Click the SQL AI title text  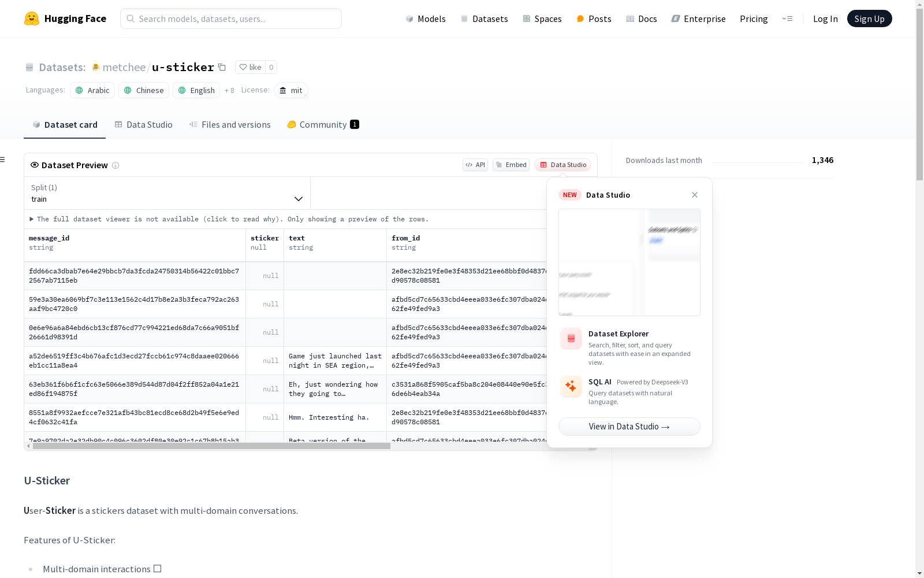[x=599, y=381]
